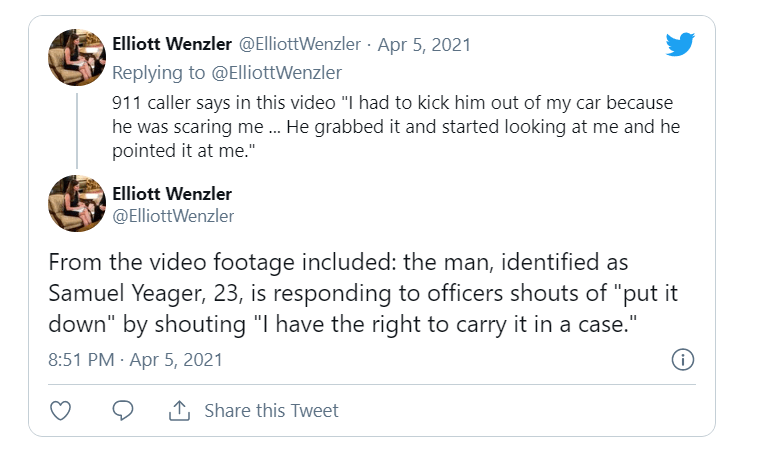Open the top reply's profile avatar

coord(78,56)
